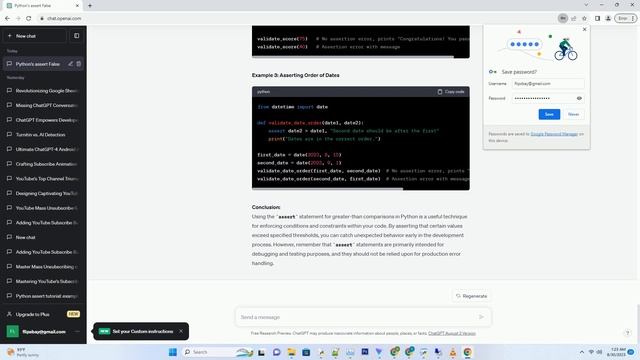Open the account menu three dots beside email
Screen dimensions: 640x360
(78, 331)
